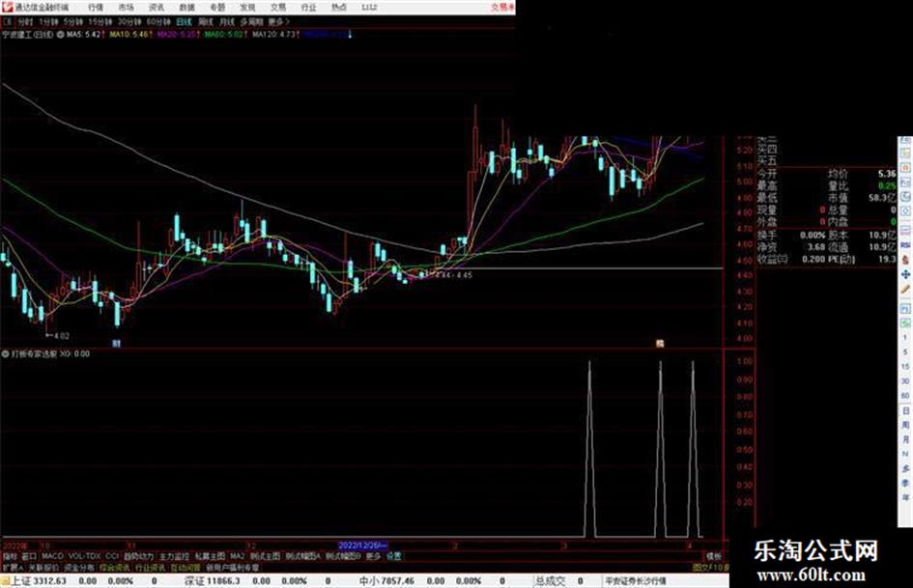
Task: Click the 4.02 low price label on the chart
Action: 61,336
